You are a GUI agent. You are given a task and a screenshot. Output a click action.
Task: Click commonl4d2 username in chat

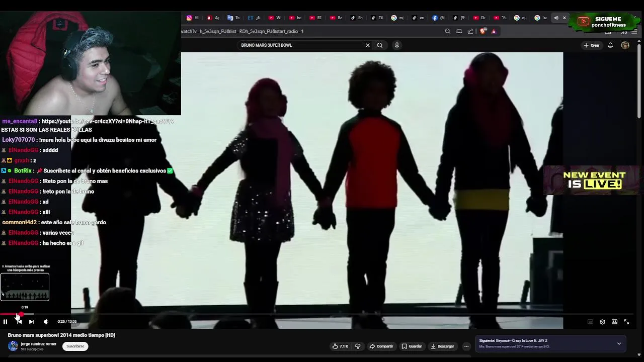click(x=19, y=222)
